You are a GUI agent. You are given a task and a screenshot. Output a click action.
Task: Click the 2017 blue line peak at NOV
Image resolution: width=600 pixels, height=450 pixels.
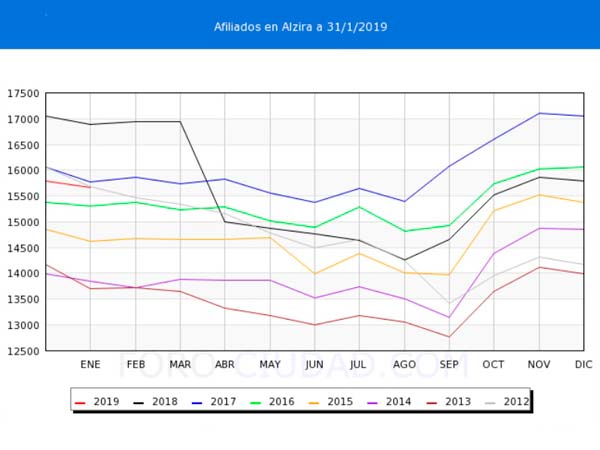click(x=539, y=113)
